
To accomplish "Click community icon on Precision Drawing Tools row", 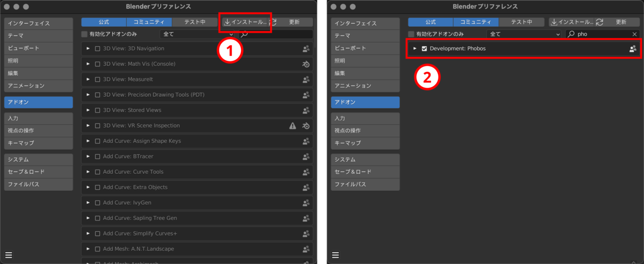I will [x=306, y=95].
